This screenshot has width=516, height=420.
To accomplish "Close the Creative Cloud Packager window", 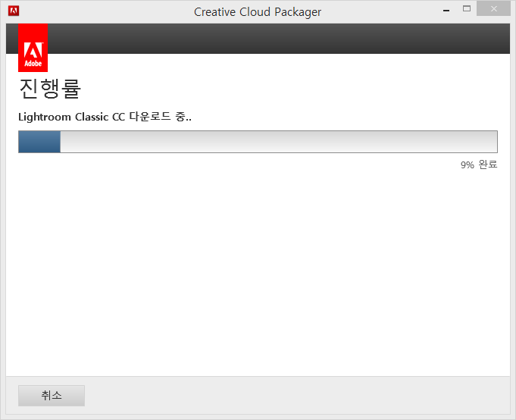I will tap(493, 9).
